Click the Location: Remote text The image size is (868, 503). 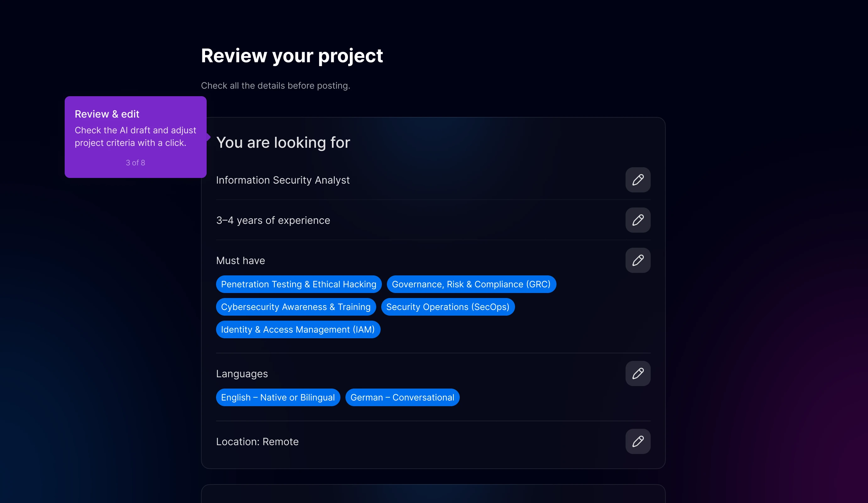tap(257, 442)
